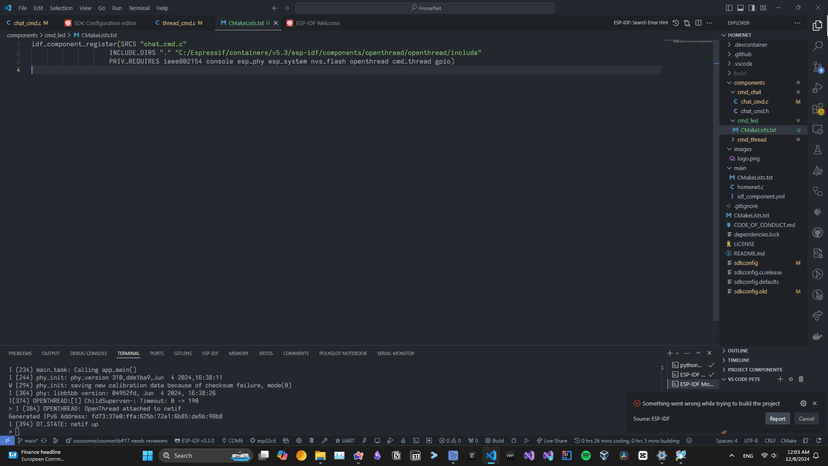Click the split editor icon
This screenshot has width=828, height=466.
click(x=698, y=23)
